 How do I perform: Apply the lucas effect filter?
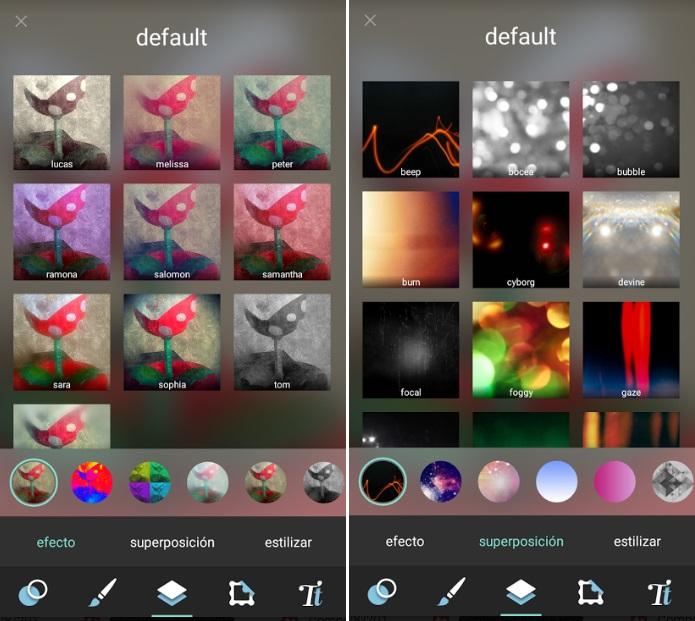coord(62,122)
